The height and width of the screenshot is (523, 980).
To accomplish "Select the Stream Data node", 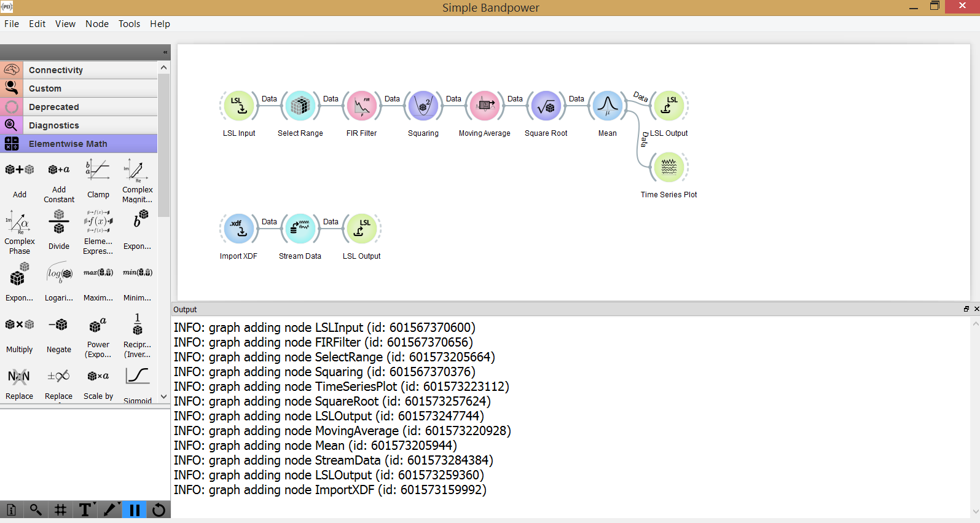I will (x=300, y=229).
